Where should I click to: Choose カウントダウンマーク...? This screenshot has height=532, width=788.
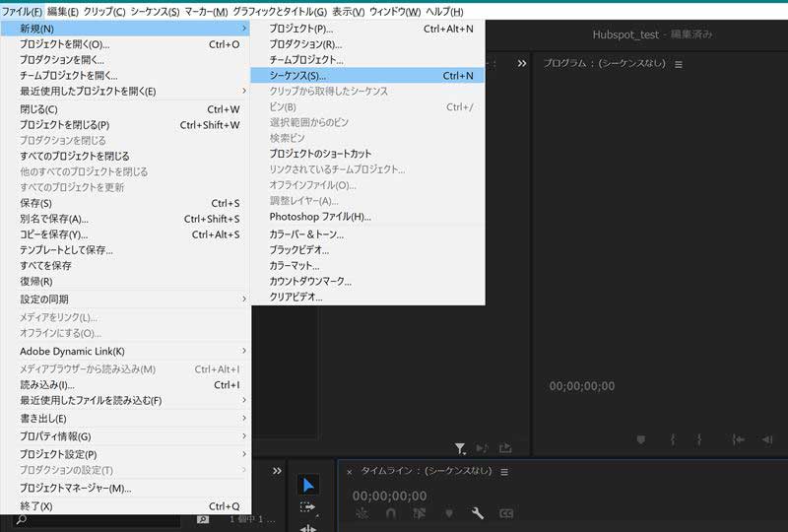point(367,281)
